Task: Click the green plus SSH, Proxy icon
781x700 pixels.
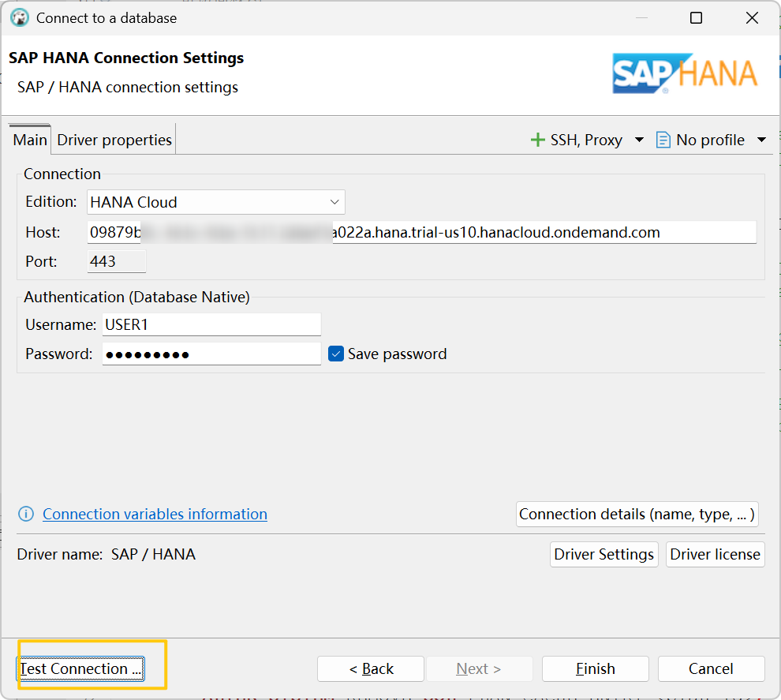Action: (537, 140)
